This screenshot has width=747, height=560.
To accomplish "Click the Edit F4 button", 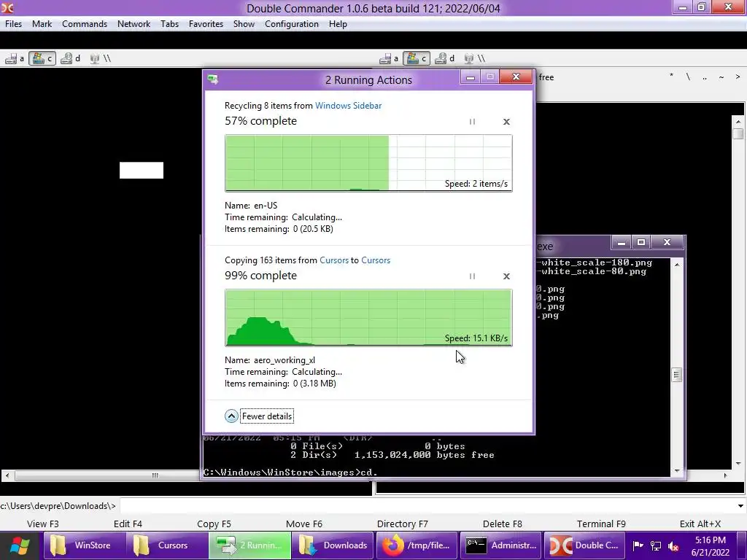I will (x=128, y=524).
